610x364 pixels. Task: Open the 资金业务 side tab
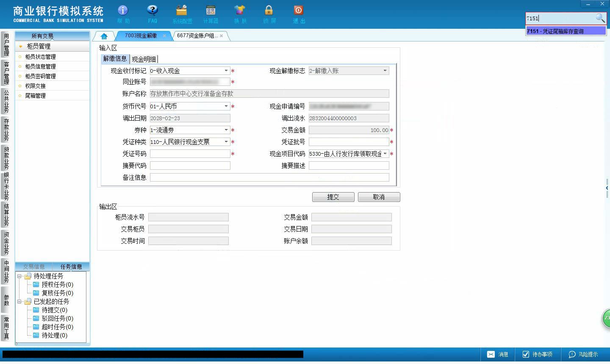pos(6,243)
